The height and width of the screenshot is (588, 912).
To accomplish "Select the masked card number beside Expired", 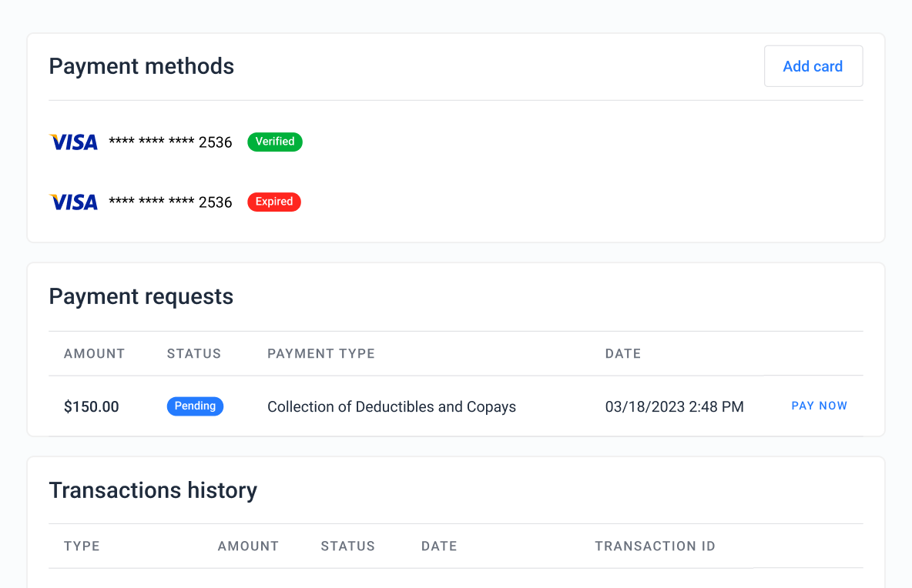I will 170,202.
